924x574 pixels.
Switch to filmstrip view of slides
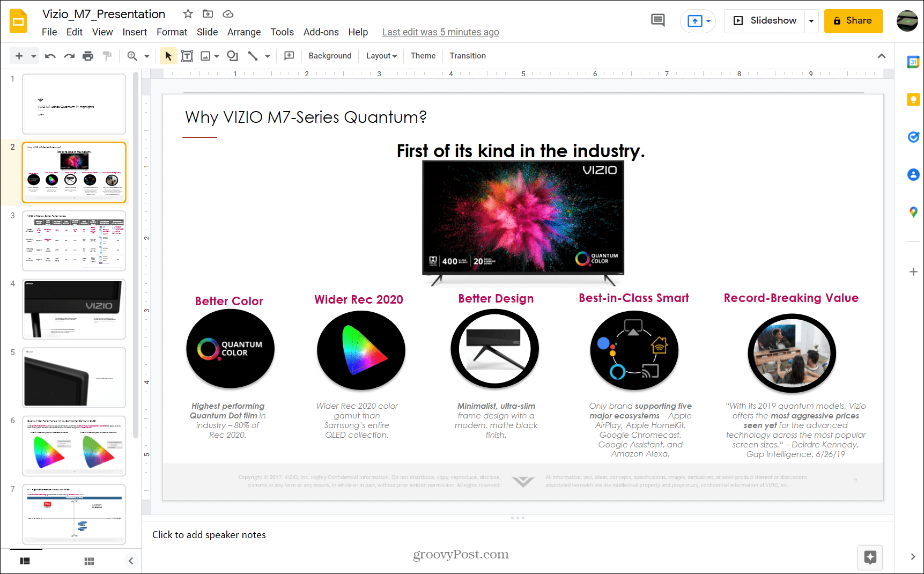pyautogui.click(x=25, y=561)
